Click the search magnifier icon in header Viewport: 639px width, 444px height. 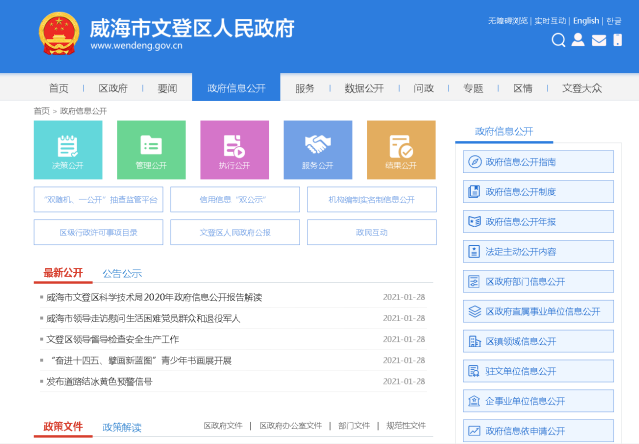pos(559,40)
